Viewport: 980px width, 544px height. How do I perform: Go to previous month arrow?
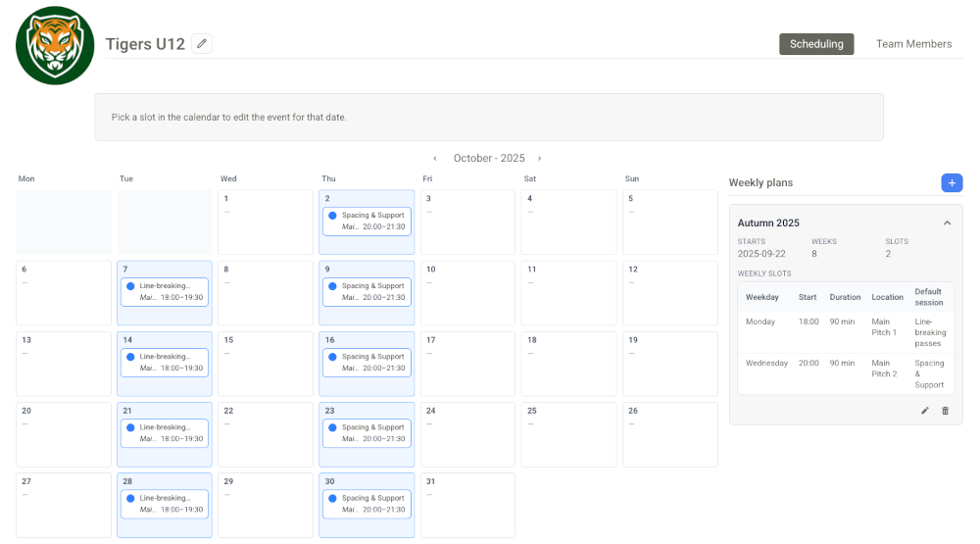click(x=435, y=158)
